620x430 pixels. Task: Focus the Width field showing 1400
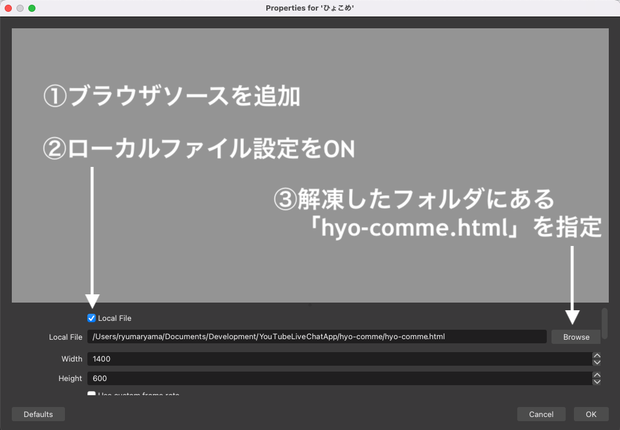click(340, 359)
